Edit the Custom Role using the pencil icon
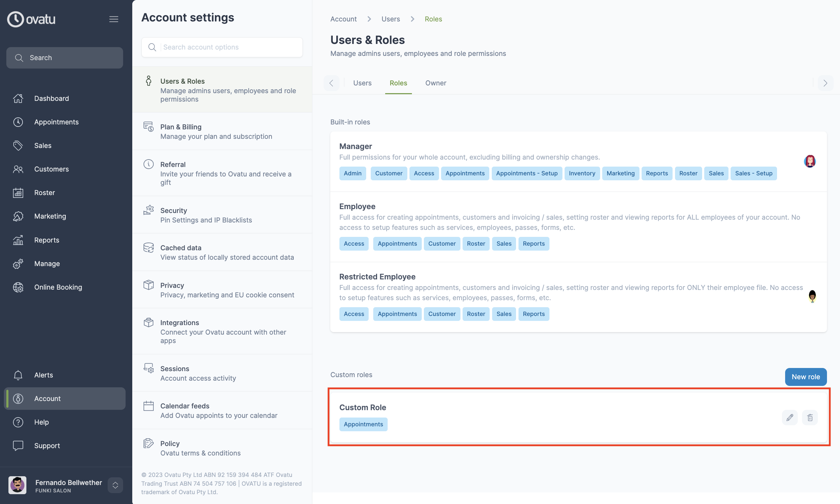Viewport: 840px width, 504px height. (x=790, y=418)
